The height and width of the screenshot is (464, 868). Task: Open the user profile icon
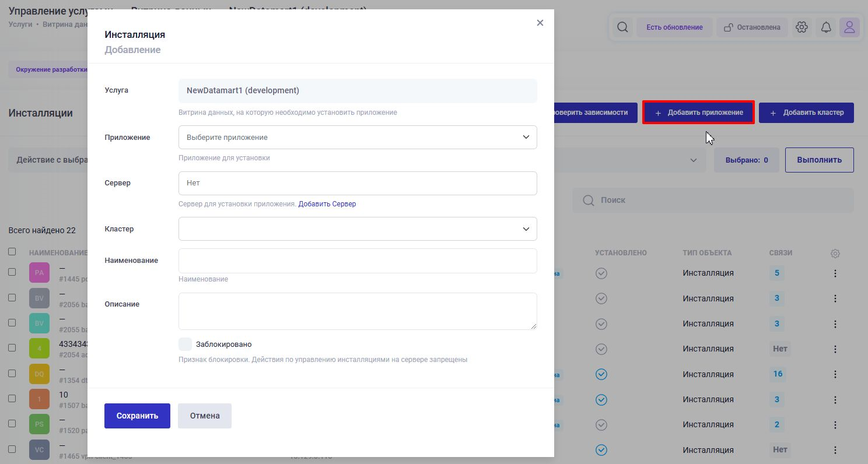[x=849, y=27]
